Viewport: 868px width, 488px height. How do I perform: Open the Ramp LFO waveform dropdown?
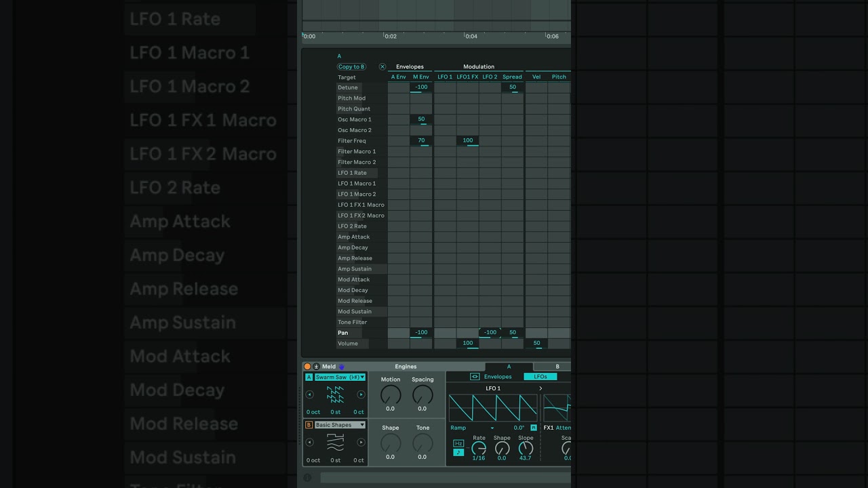[472, 428]
